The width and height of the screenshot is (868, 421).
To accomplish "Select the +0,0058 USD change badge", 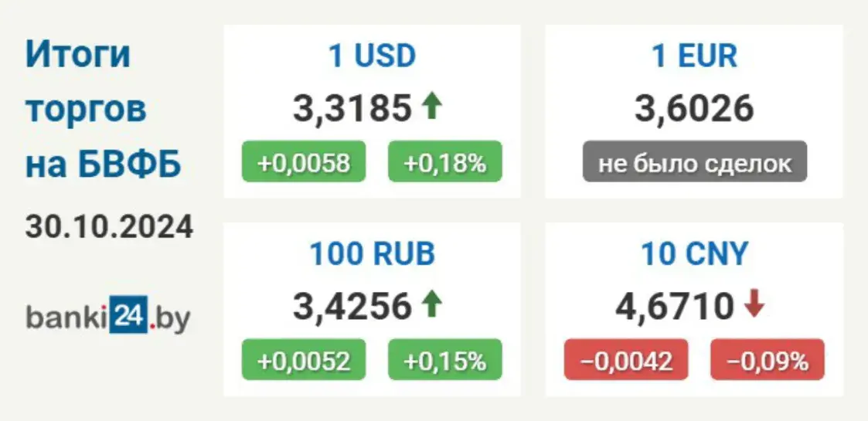I will (x=304, y=161).
